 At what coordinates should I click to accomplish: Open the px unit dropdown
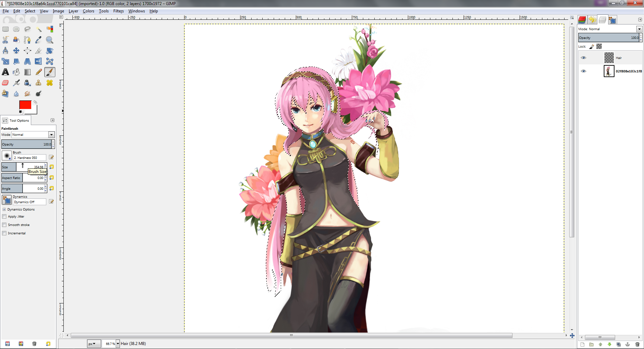pyautogui.click(x=94, y=344)
